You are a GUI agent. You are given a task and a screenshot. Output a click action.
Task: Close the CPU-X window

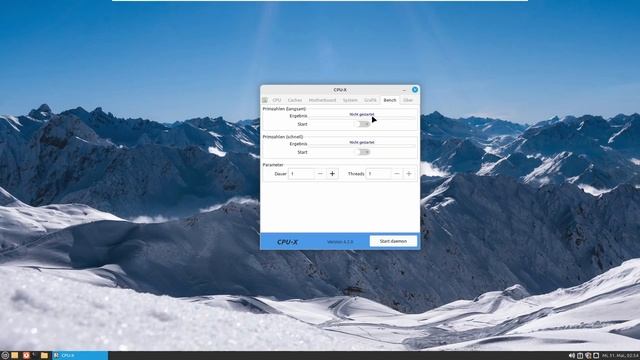click(x=415, y=90)
